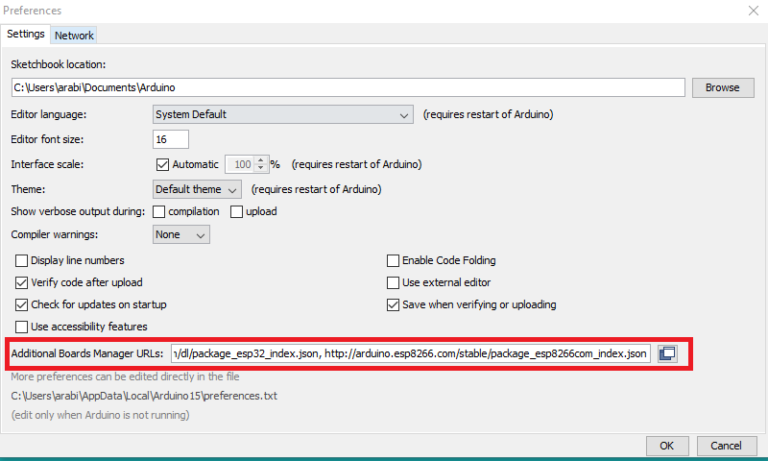Open the Additional Boards Manager URLs editor window icon

tap(667, 353)
